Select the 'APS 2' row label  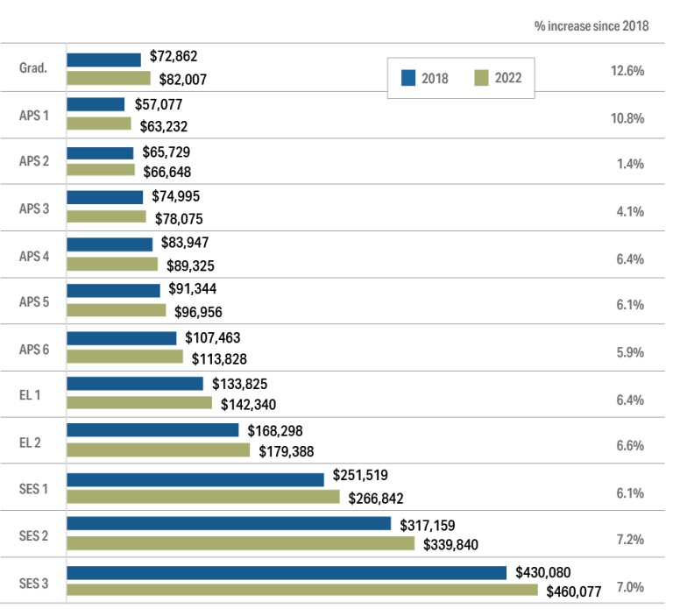click(x=34, y=161)
